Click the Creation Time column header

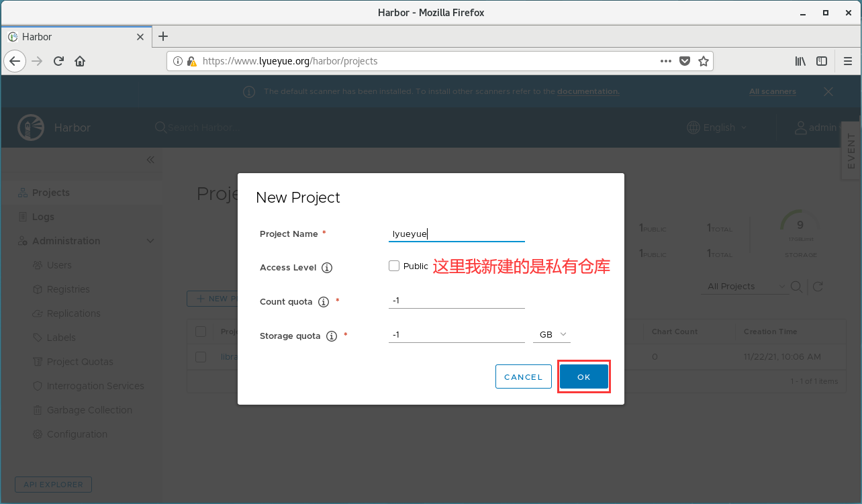pyautogui.click(x=770, y=332)
